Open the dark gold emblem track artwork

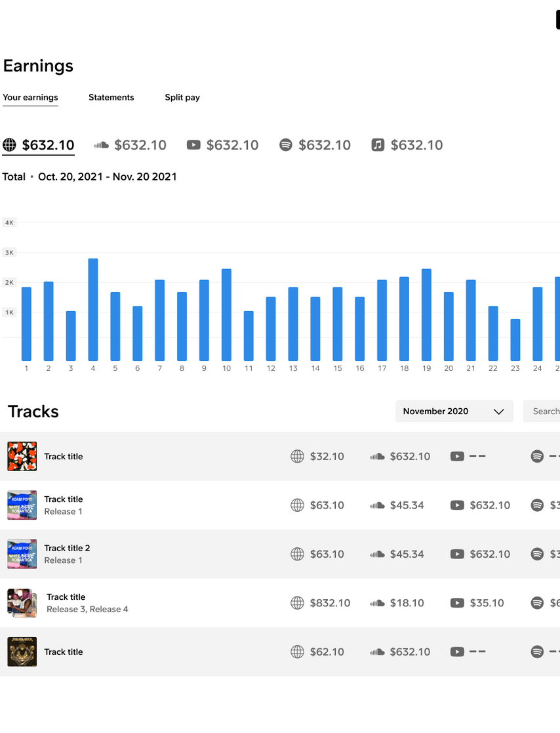(22, 652)
